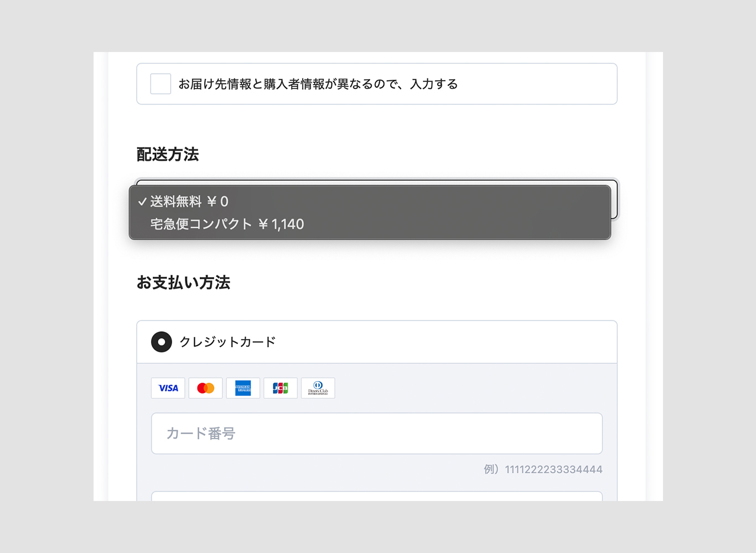
Task: Click the 配送方法 section heading
Action: pos(167,155)
